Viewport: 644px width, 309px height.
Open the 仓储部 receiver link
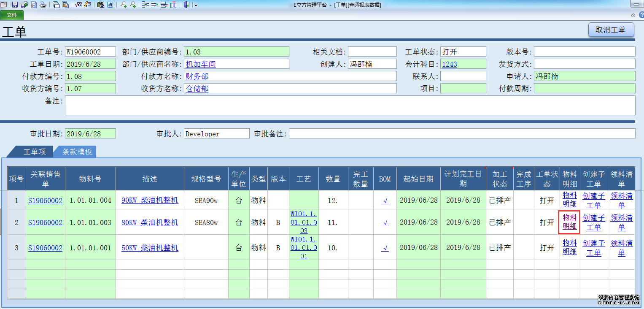197,89
